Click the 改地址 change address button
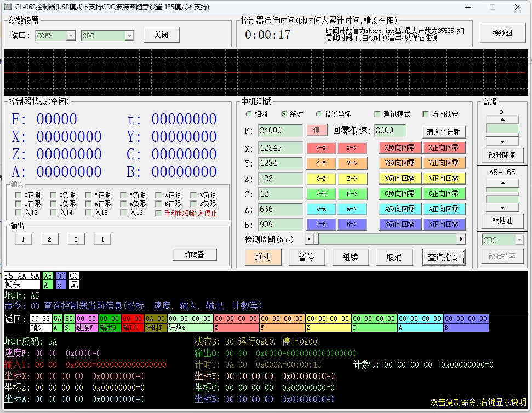This screenshot has height=413, width=532. [x=502, y=221]
